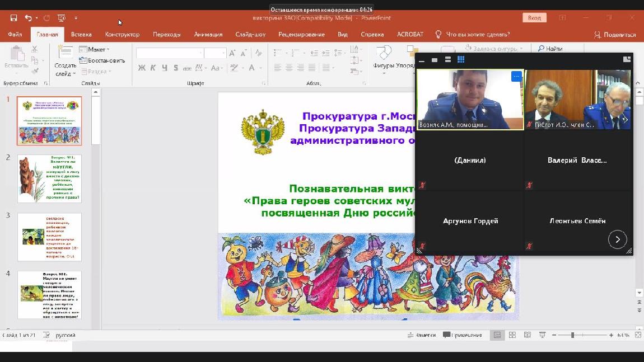Start slideshow from beginning in Quick Access Toolbar
Screen dimensions: 644x362
(62, 18)
